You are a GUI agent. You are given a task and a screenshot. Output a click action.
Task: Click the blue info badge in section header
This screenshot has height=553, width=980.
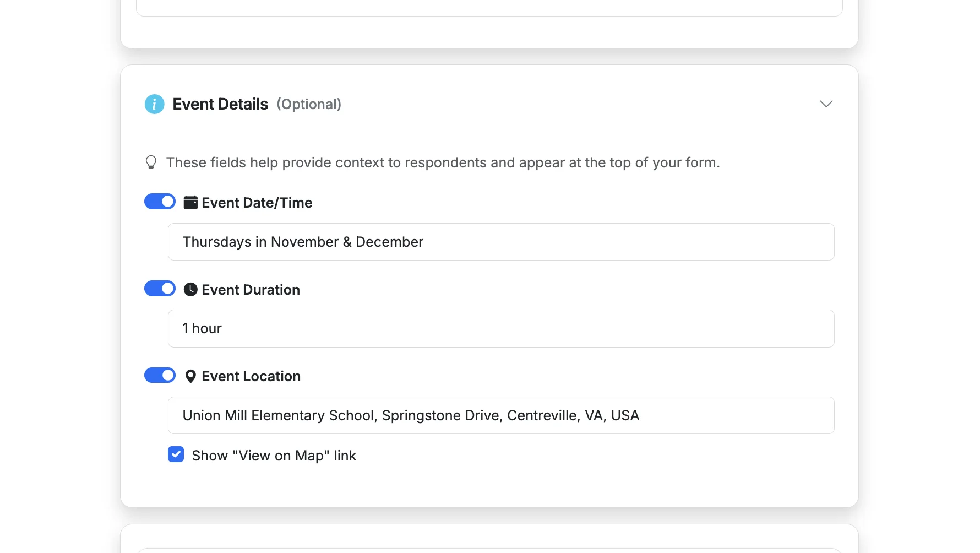154,104
